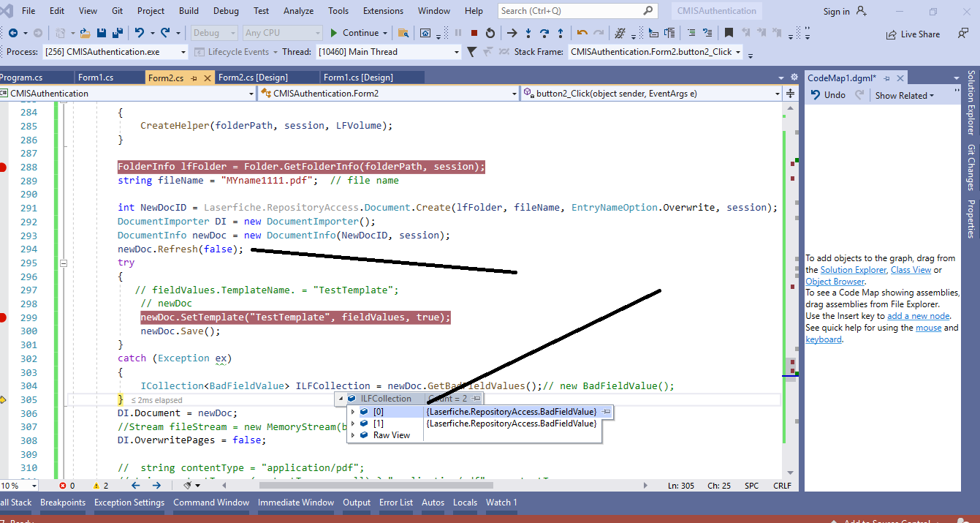Click the Continue debugging button

click(x=354, y=33)
